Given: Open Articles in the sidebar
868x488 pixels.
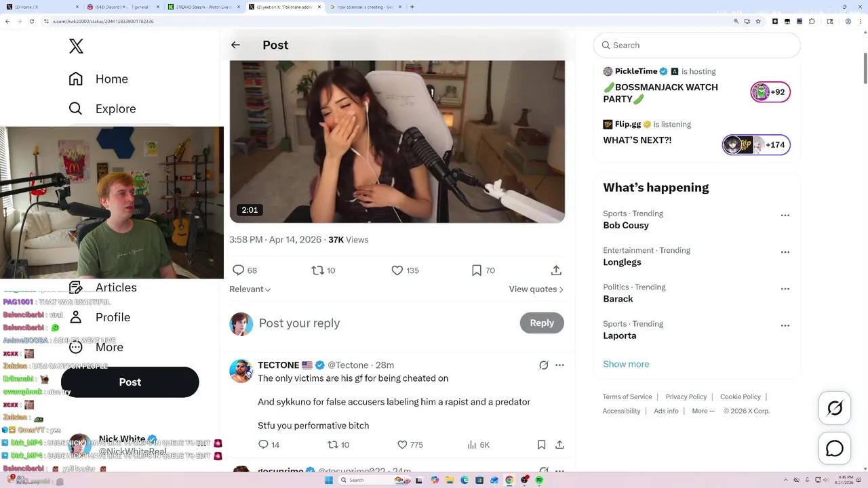Looking at the screenshot, I should pyautogui.click(x=103, y=287).
